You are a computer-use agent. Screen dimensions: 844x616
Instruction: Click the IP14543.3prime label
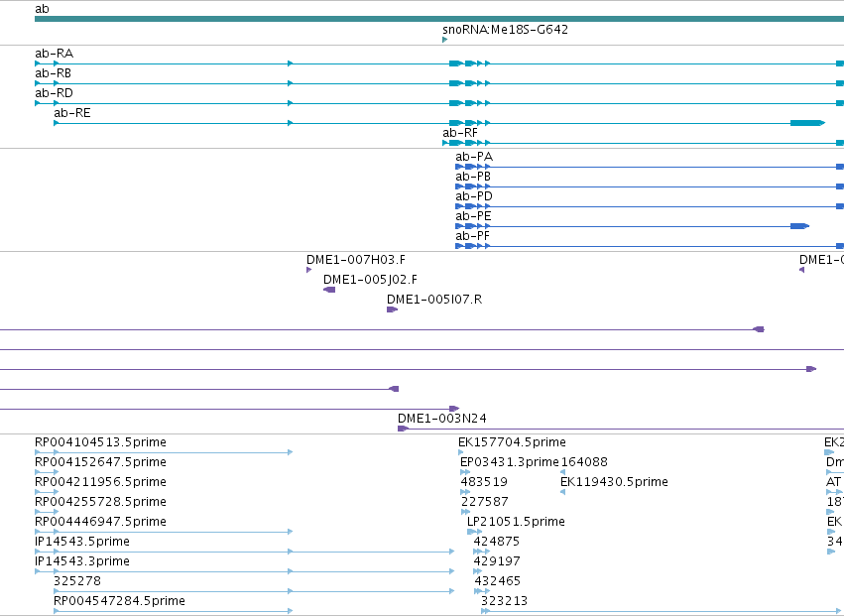click(x=82, y=561)
